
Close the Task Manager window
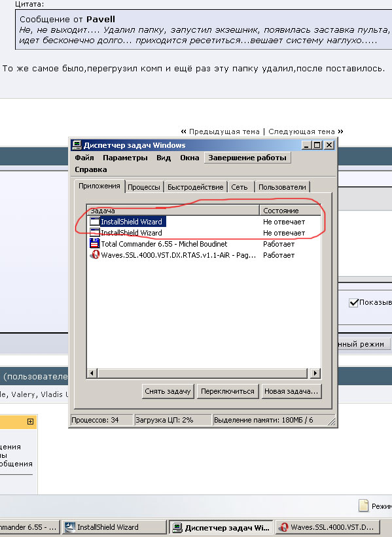tap(329, 145)
